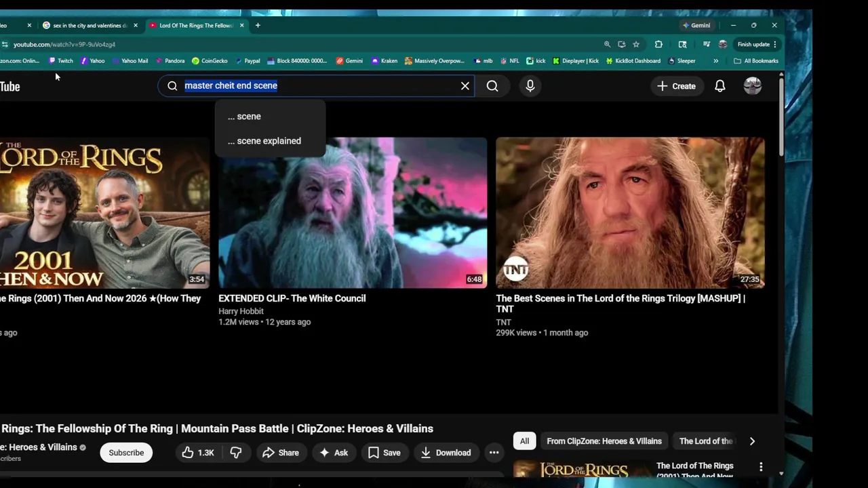Open more actions menu beside Download

[494, 453]
